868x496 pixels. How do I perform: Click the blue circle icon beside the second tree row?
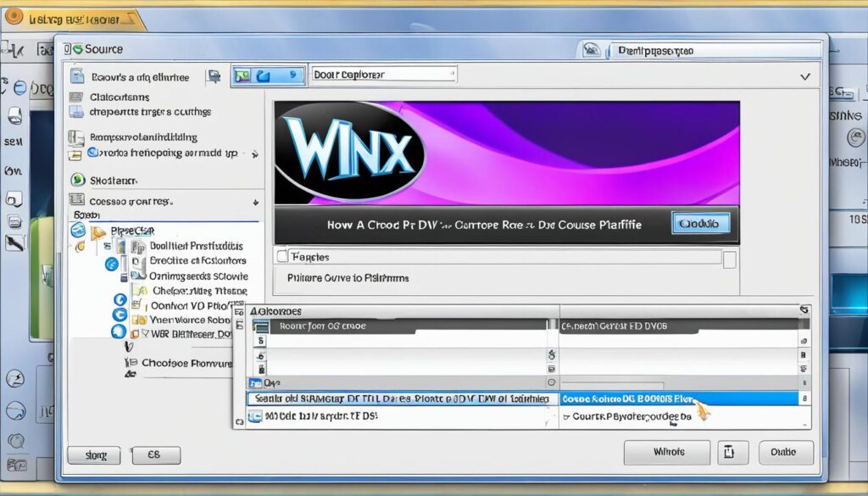pos(112,264)
